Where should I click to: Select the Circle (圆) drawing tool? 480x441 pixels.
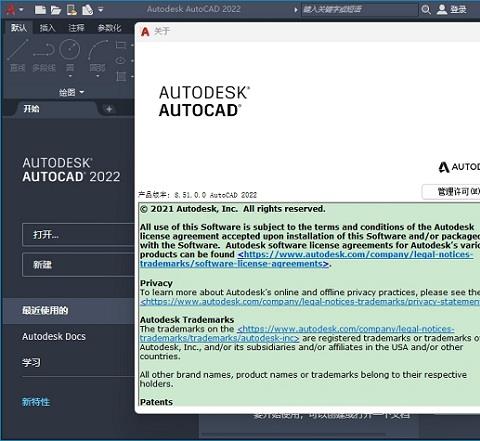coord(70,50)
